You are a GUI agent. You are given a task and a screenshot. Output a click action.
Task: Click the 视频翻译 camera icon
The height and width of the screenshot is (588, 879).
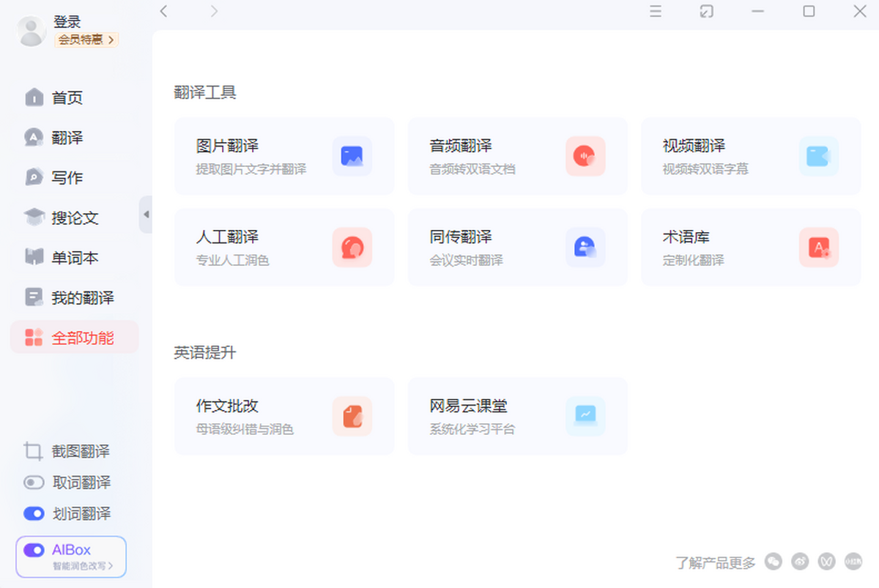point(818,156)
